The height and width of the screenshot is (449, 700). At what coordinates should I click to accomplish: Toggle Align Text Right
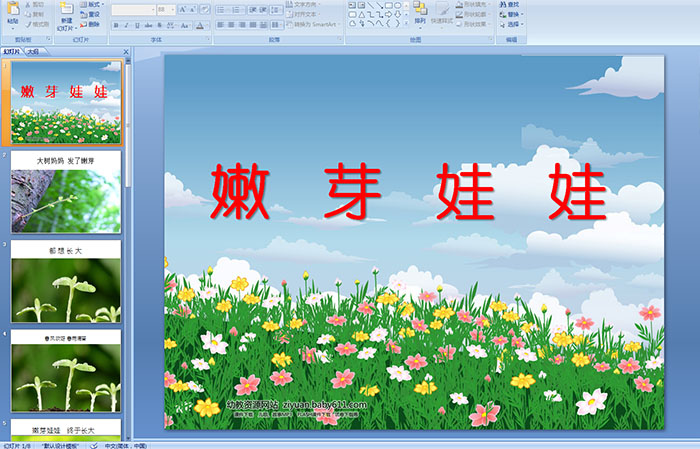point(242,25)
